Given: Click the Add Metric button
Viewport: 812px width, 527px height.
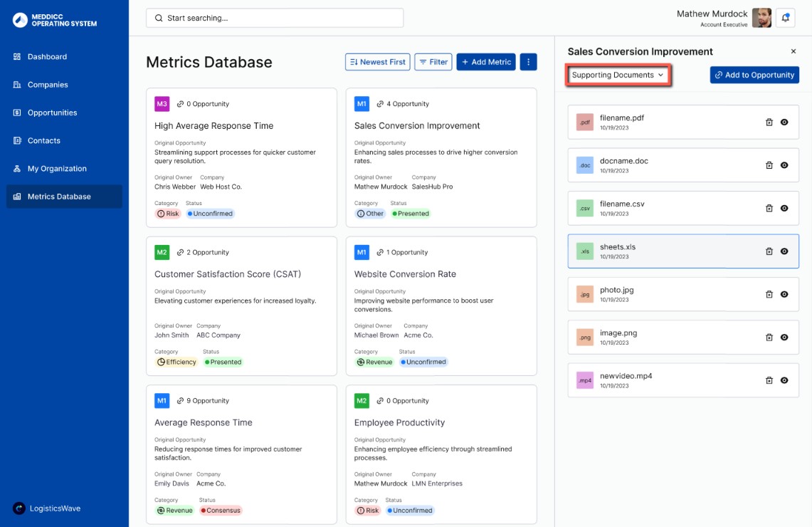Looking at the screenshot, I should click(x=486, y=62).
